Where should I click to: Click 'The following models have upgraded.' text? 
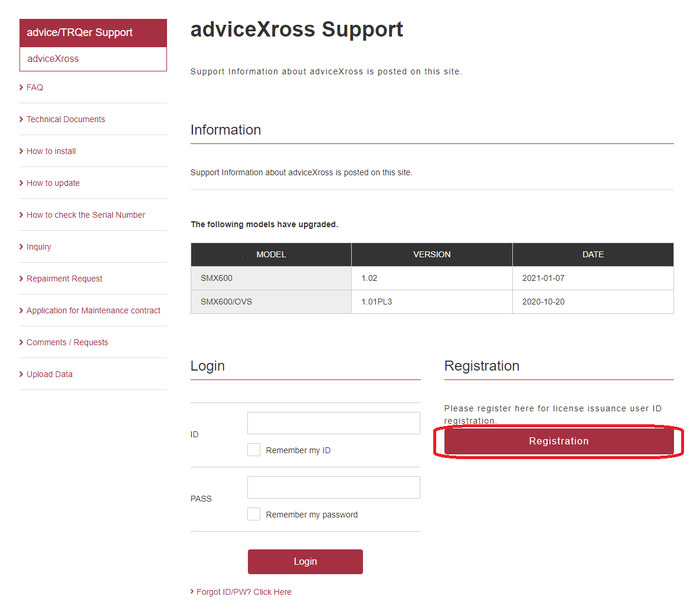point(264,225)
